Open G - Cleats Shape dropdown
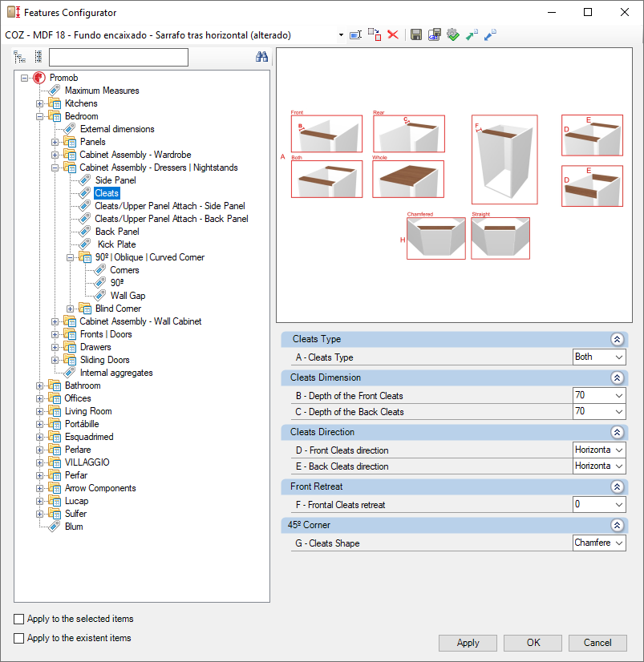 click(619, 543)
